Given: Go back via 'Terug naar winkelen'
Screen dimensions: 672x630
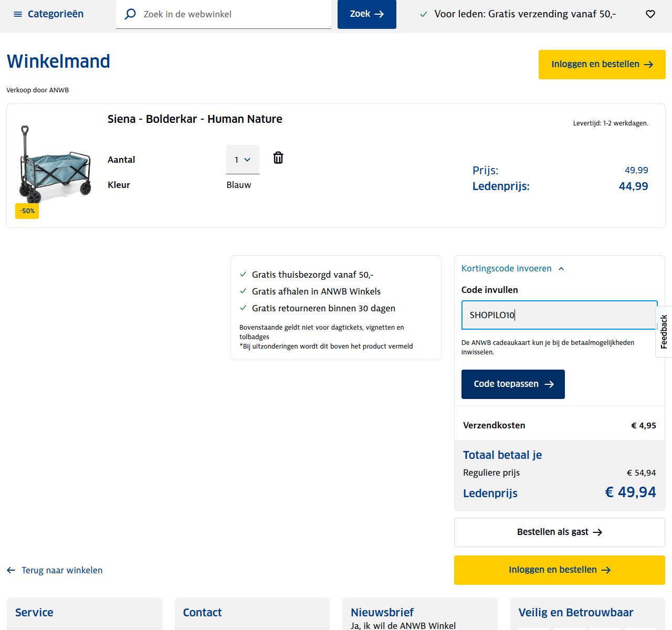Looking at the screenshot, I should click(x=55, y=570).
